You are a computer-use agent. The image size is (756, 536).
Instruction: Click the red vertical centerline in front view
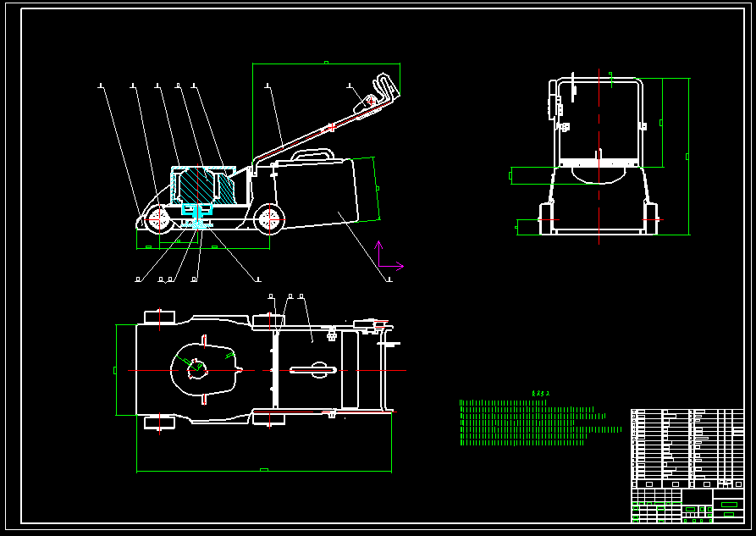click(599, 157)
